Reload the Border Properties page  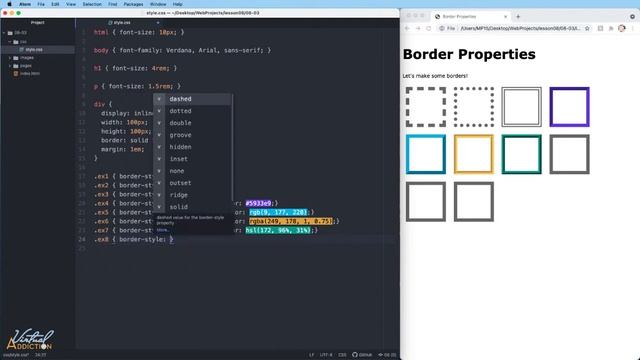click(429, 29)
